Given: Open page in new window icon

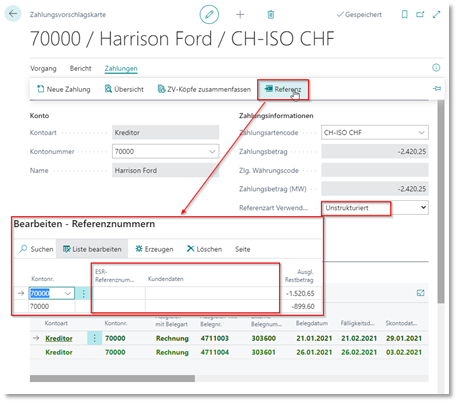Looking at the screenshot, I should click(x=420, y=14).
